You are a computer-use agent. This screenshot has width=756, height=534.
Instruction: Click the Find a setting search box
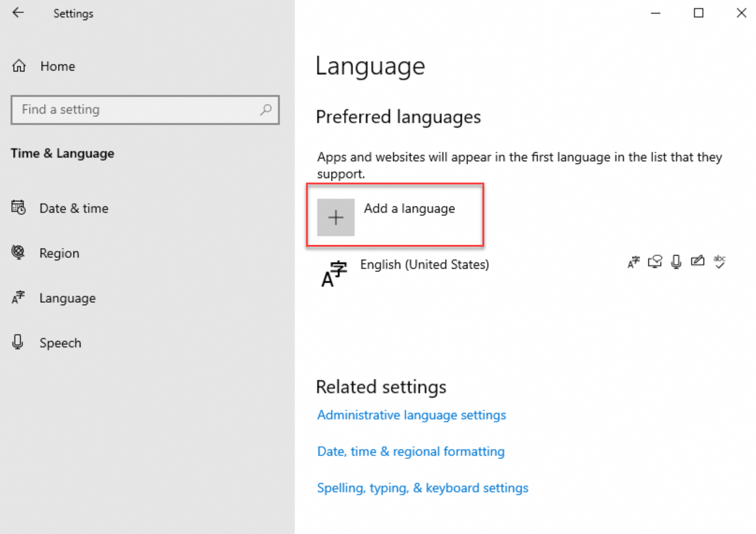pos(137,110)
